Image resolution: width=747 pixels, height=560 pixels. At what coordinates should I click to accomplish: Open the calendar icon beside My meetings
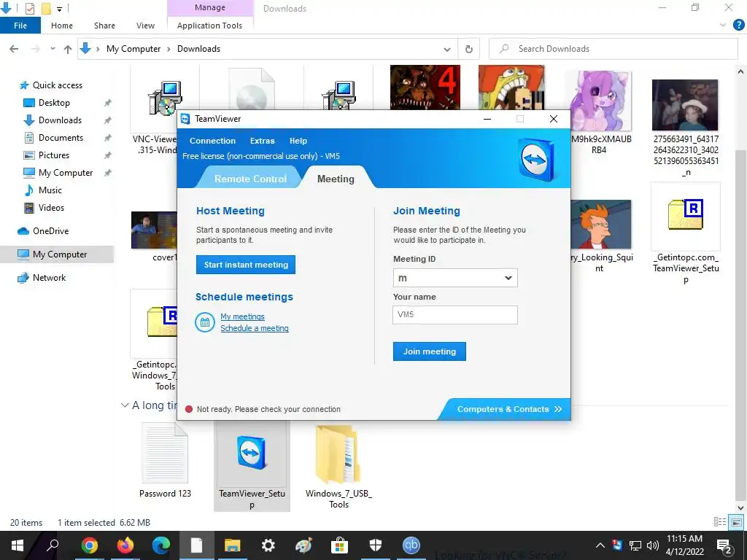204,322
